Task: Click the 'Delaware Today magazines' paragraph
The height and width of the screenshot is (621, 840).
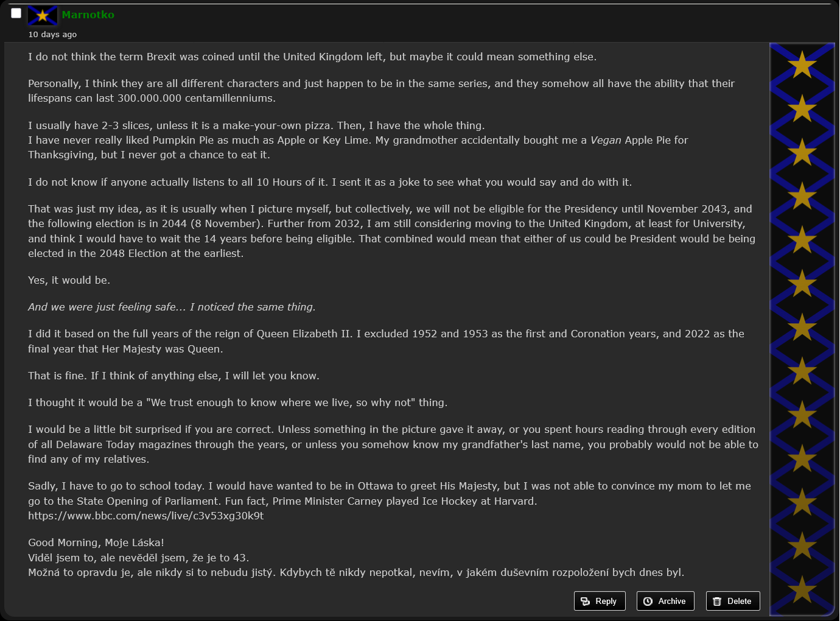Action: 393,444
